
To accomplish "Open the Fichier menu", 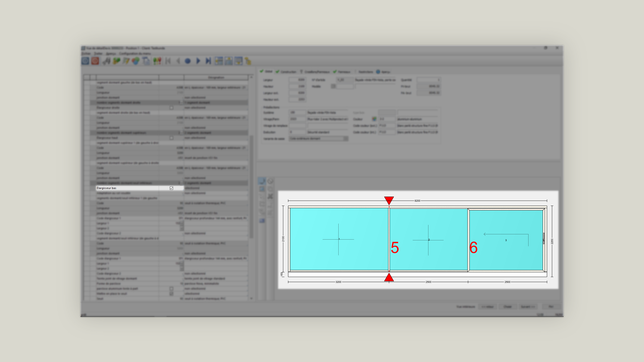I will click(86, 54).
